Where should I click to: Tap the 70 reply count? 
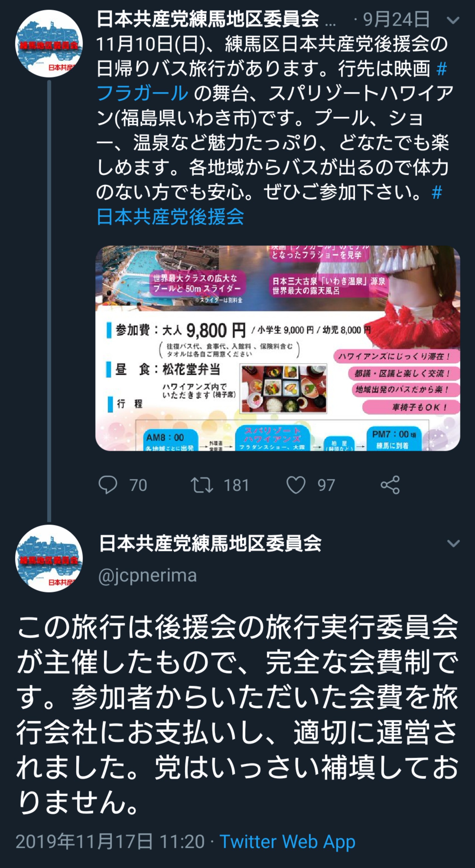tap(138, 485)
